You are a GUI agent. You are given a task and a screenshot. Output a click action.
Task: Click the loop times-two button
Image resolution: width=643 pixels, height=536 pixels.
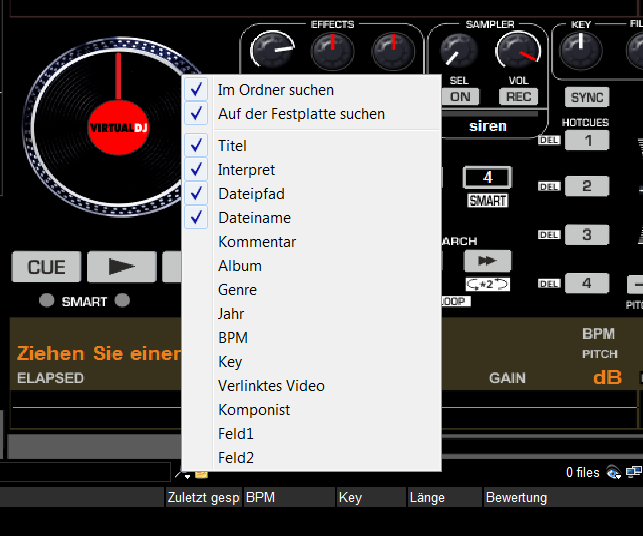tap(488, 284)
